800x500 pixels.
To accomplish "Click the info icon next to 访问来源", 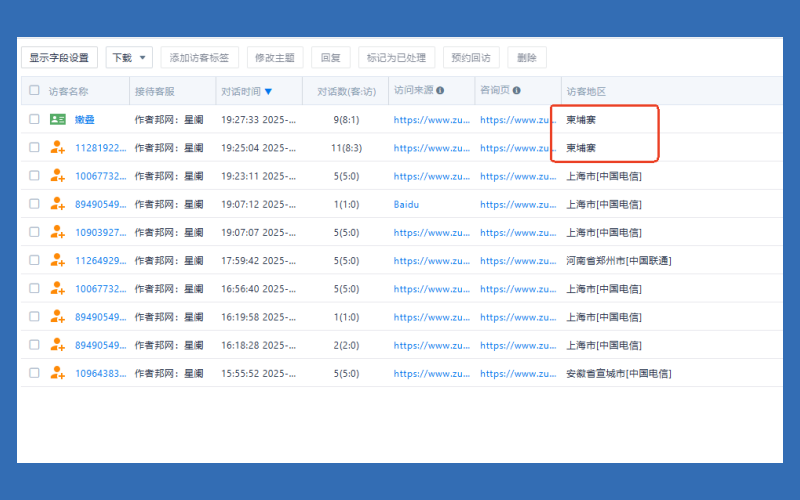I will pos(440,90).
